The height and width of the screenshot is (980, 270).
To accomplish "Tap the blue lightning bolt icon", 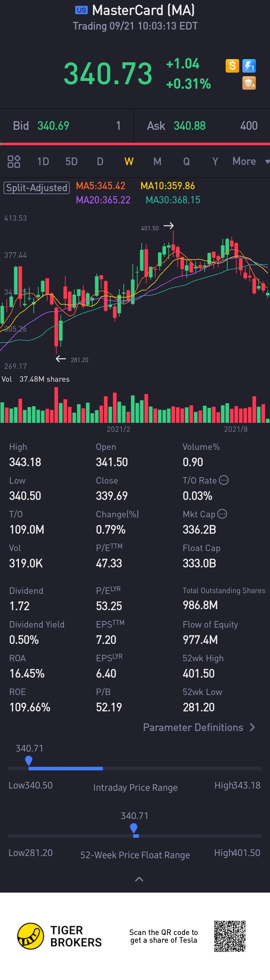I will click(249, 66).
